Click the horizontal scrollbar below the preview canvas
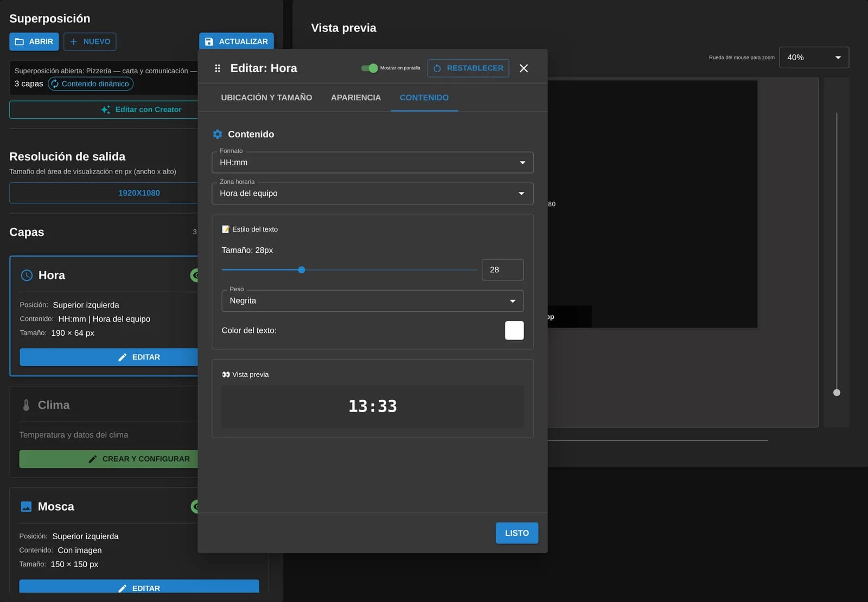The height and width of the screenshot is (602, 868). [658, 440]
